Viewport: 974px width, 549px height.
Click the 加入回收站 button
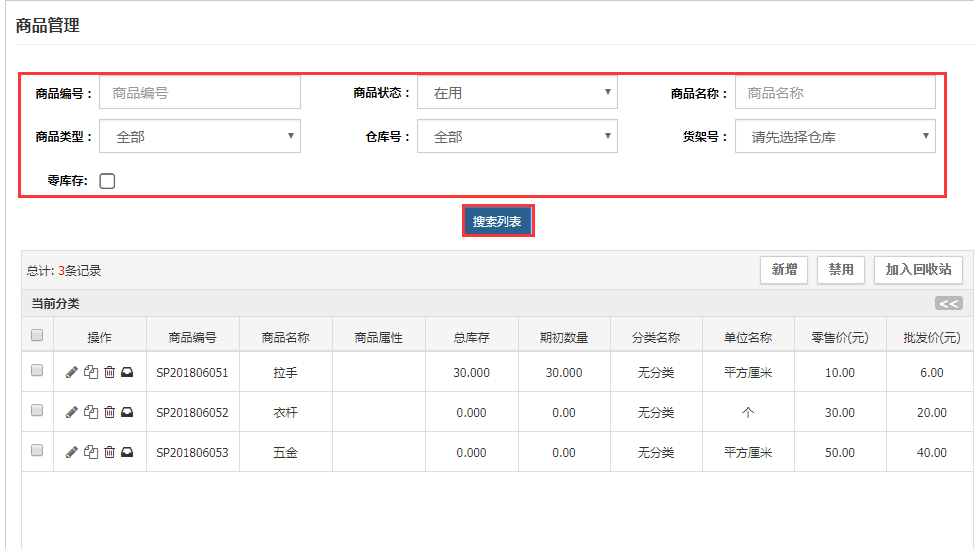tap(918, 270)
